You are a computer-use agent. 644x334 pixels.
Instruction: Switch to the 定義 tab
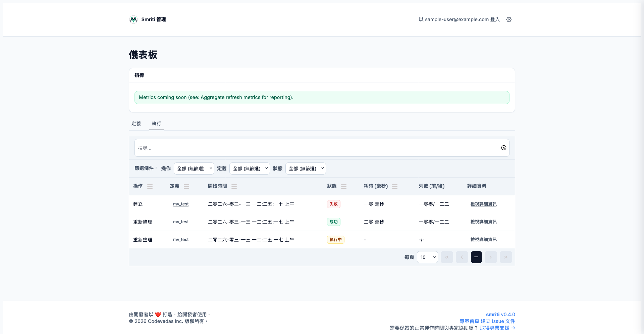(x=136, y=124)
